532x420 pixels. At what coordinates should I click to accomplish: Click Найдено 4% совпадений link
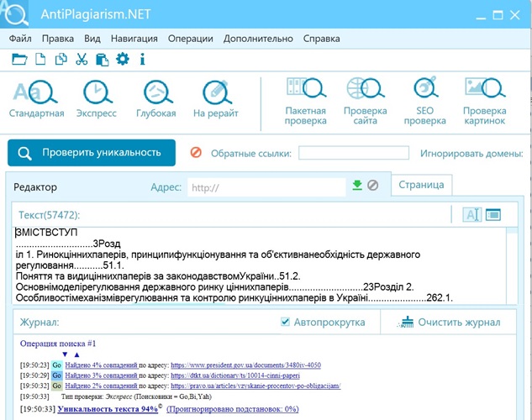101,365
